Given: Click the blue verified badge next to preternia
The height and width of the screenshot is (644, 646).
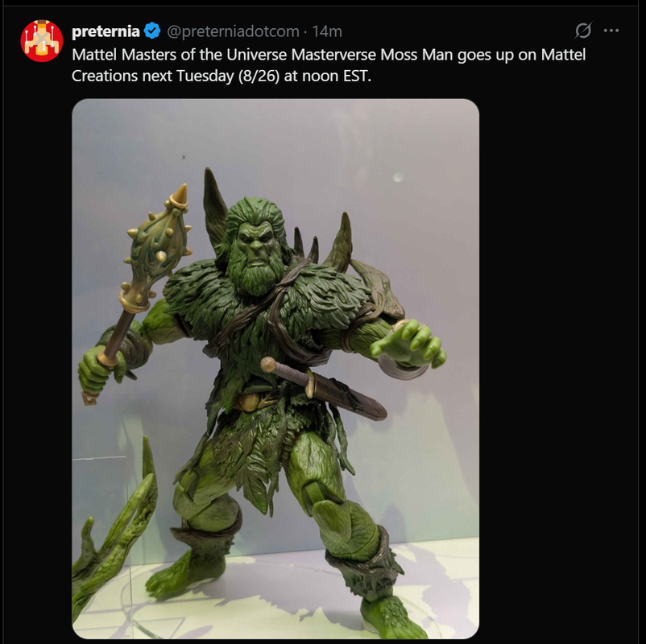Looking at the screenshot, I should point(152,31).
